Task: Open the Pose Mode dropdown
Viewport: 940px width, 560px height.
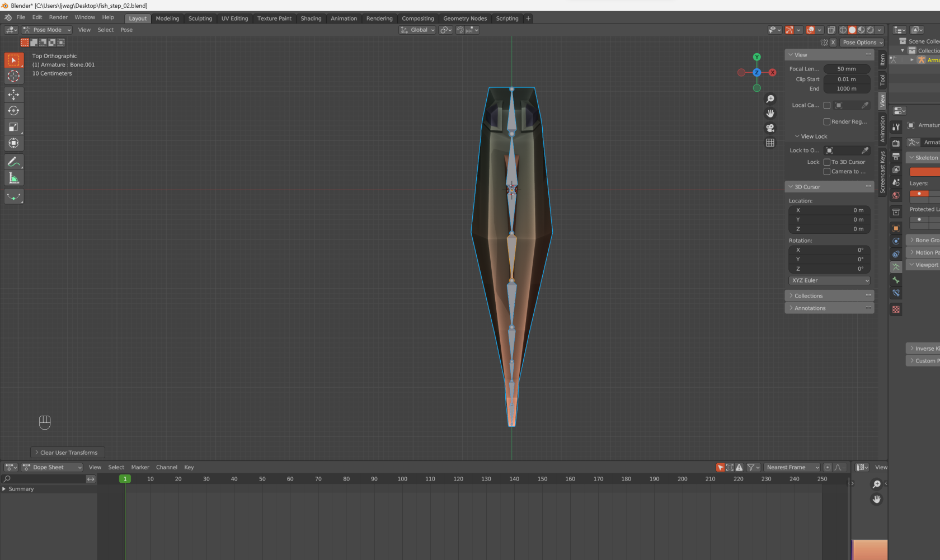Action: (47, 30)
